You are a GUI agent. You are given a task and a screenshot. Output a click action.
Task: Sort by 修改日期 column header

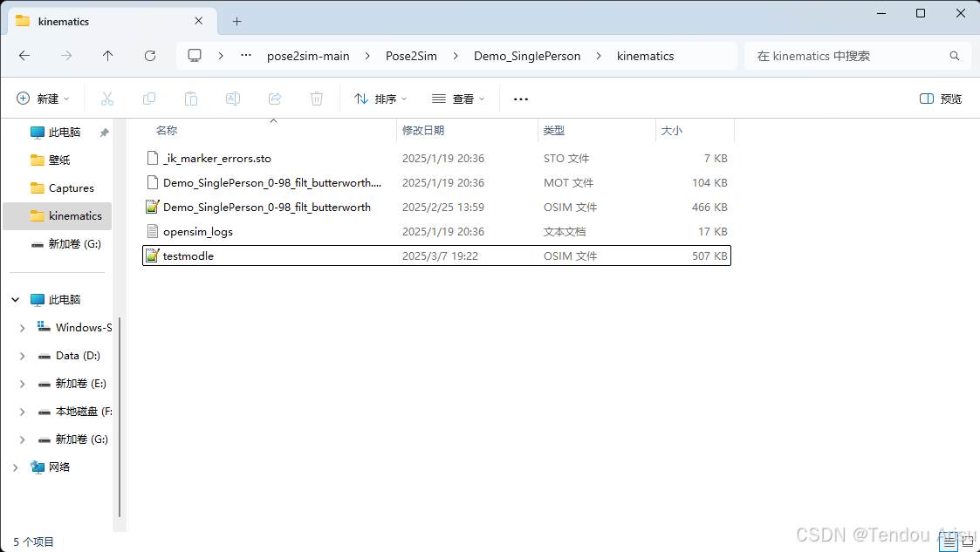coord(423,131)
